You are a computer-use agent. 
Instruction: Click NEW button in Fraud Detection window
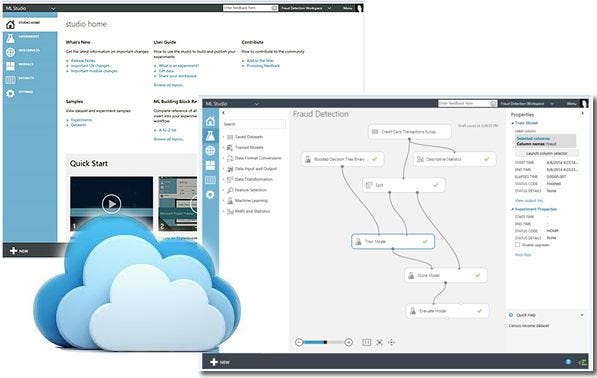click(x=220, y=362)
